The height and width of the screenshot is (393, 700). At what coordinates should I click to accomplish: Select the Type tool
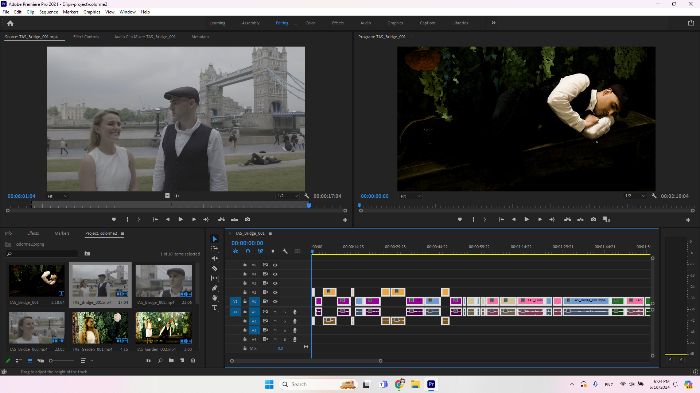(x=215, y=308)
